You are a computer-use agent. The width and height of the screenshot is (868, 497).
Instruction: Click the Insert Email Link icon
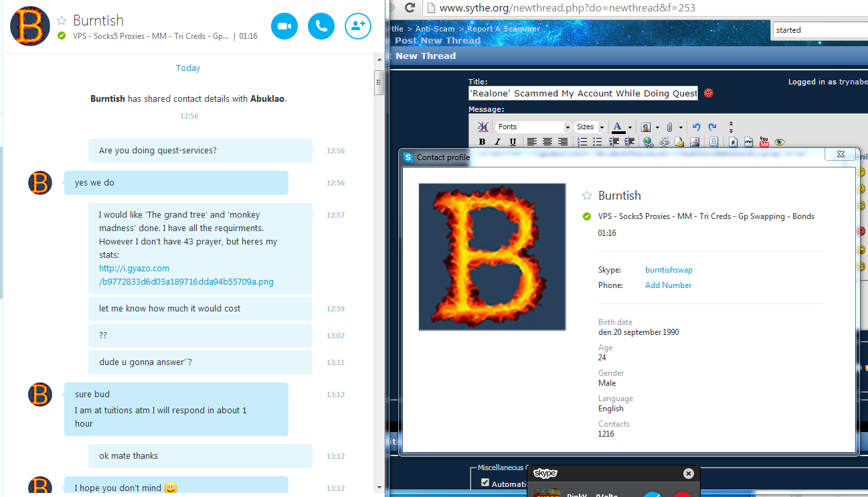(679, 142)
